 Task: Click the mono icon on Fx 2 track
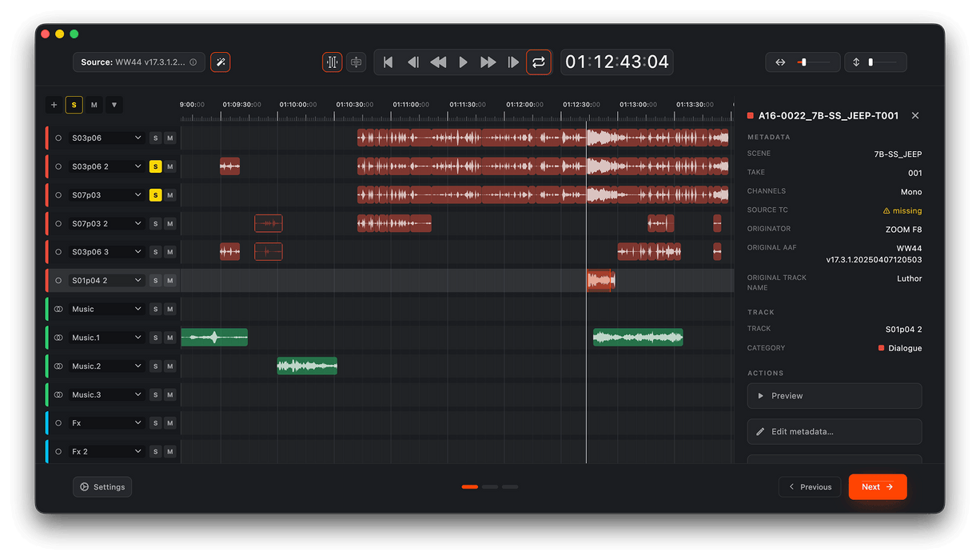pos(58,451)
